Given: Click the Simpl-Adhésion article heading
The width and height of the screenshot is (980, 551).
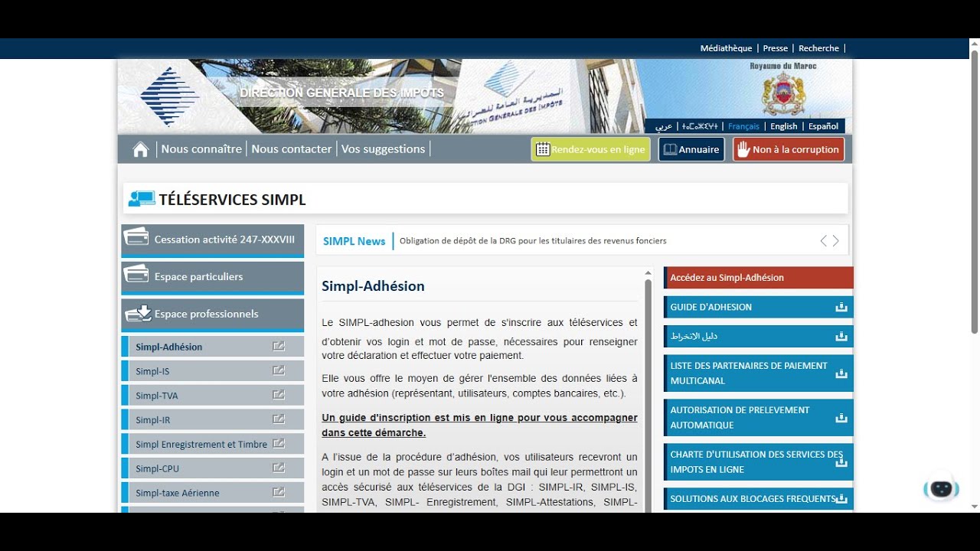Looking at the screenshot, I should [373, 286].
